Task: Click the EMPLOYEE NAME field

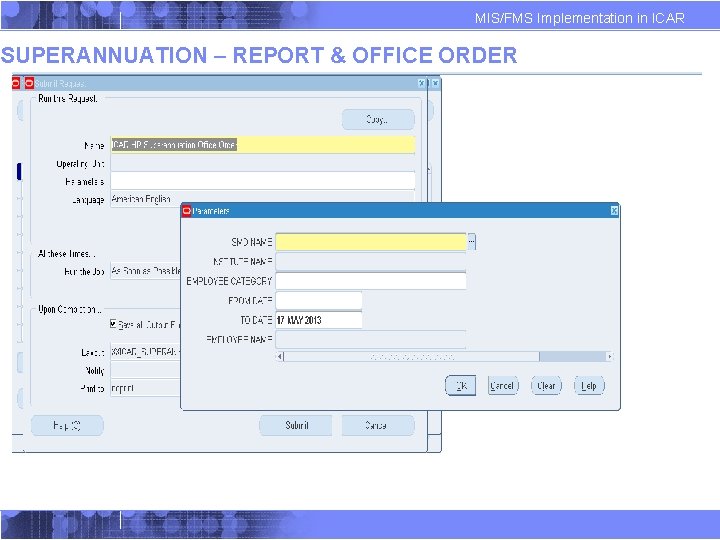Action: [x=371, y=340]
